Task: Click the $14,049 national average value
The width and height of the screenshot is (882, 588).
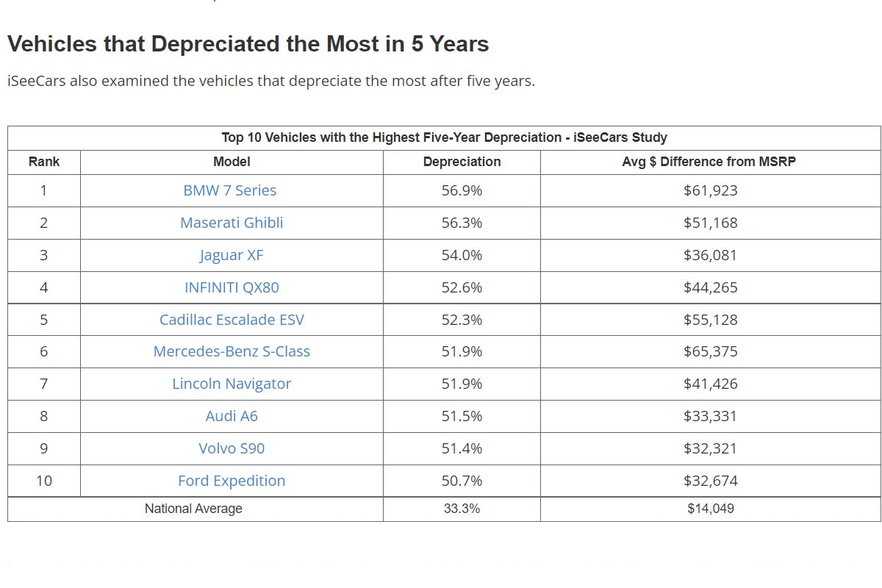Action: (710, 509)
